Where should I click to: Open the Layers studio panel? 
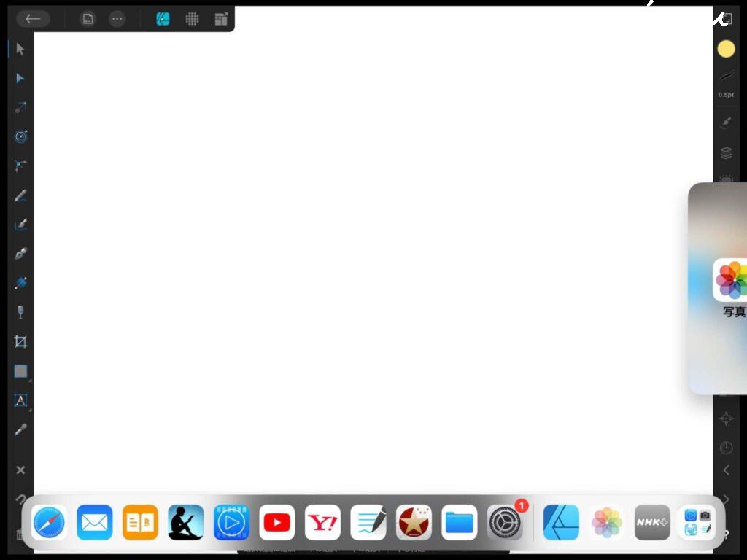coord(726,153)
